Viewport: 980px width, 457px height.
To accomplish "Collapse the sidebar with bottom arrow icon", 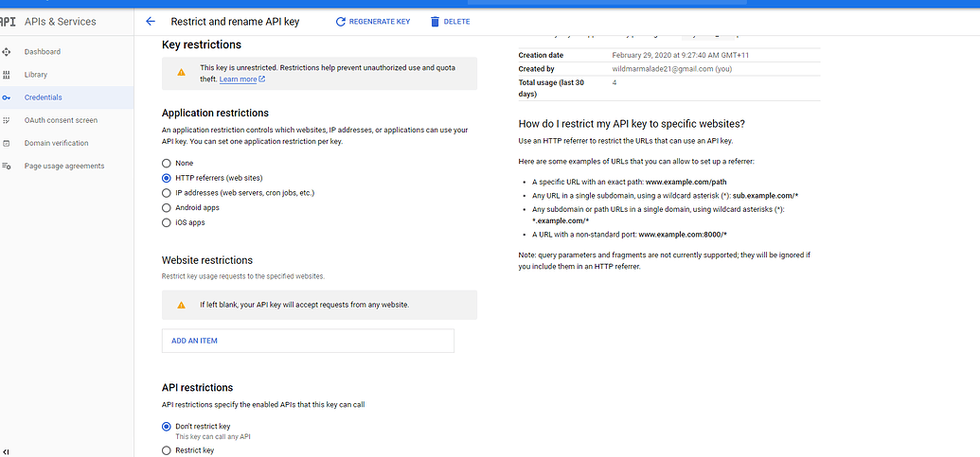I will (x=7, y=452).
